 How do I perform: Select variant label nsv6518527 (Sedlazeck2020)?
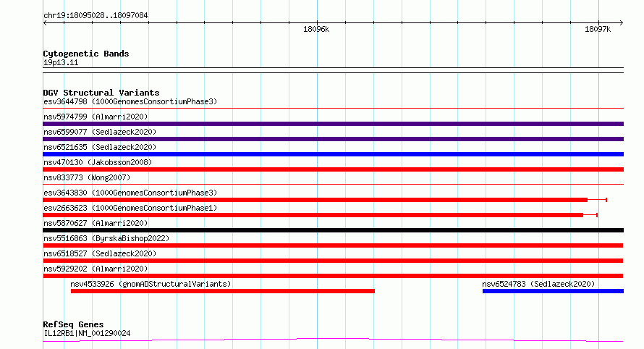click(100, 253)
